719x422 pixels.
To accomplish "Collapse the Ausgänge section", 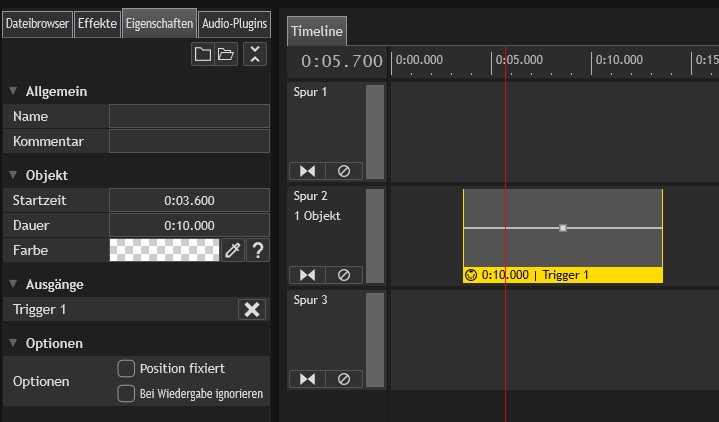I will 13,284.
